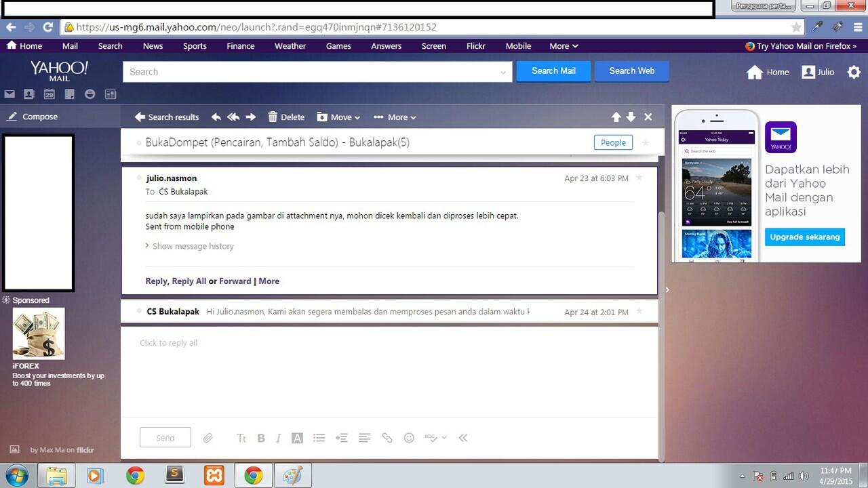Open the Contacts icon under Yahoo logo
Screen dimensions: 868x488
click(29, 94)
